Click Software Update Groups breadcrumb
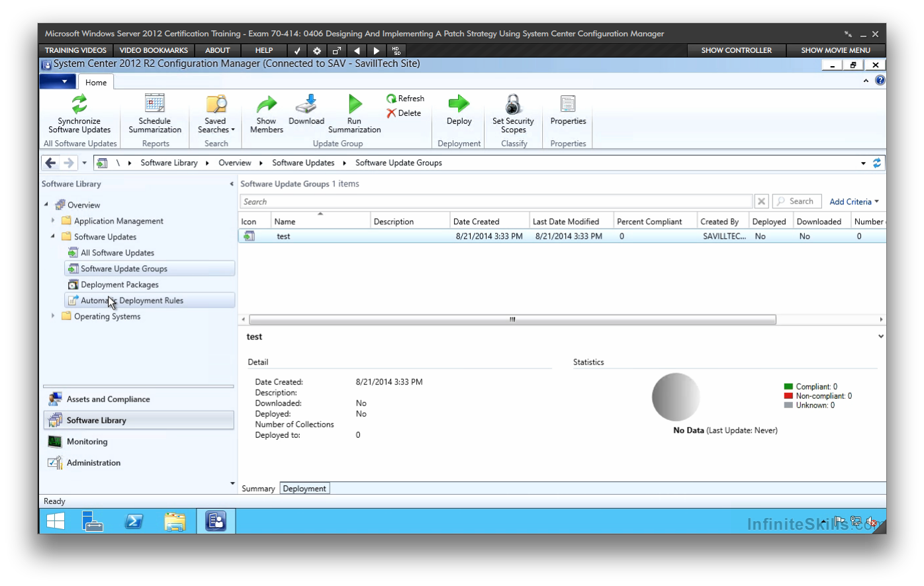Image resolution: width=924 pixels, height=586 pixels. pos(398,163)
